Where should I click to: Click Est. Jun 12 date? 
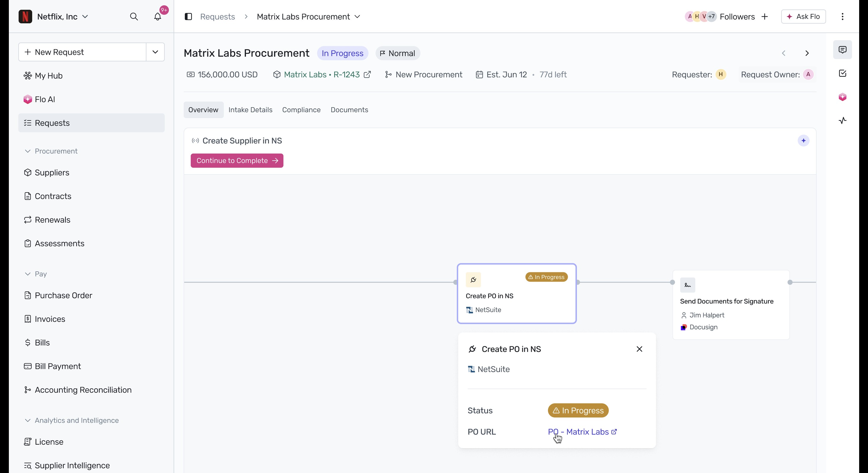502,74
